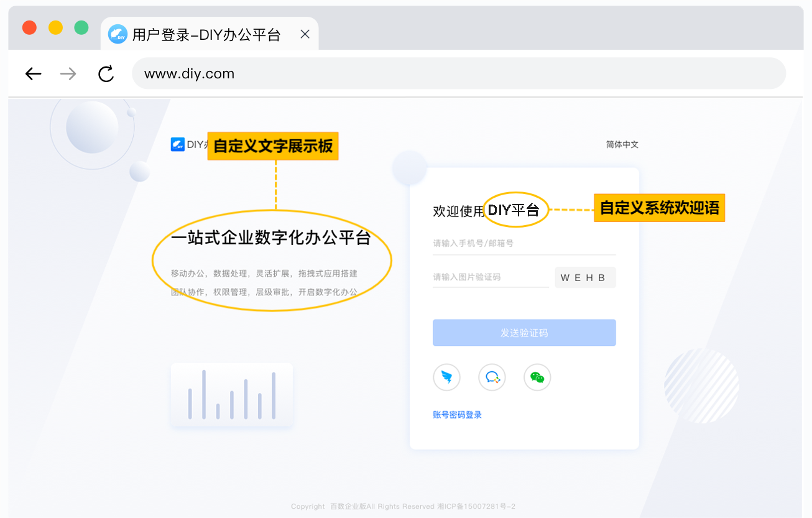Click the browser back arrow
Screen dimensions: 812x518
33,74
